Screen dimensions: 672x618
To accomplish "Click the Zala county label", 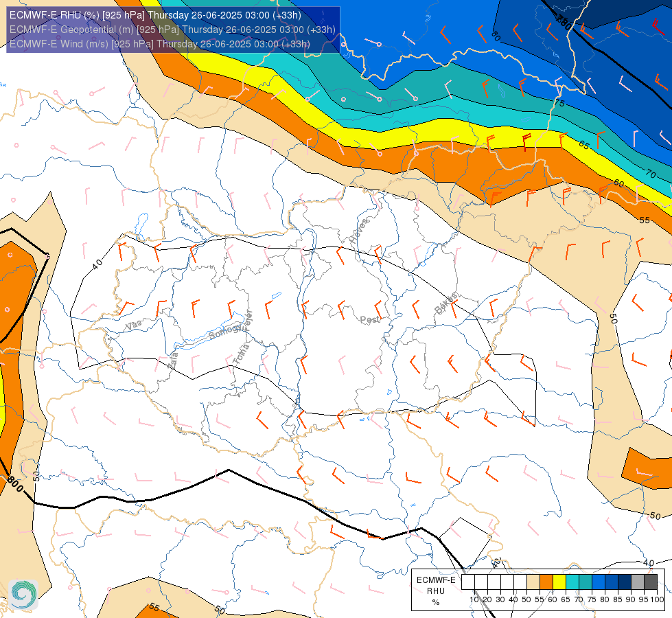I will 172,360.
